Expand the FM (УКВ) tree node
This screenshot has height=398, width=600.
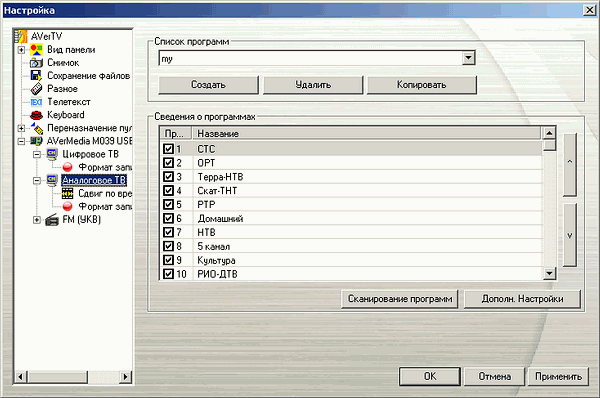pos(37,220)
